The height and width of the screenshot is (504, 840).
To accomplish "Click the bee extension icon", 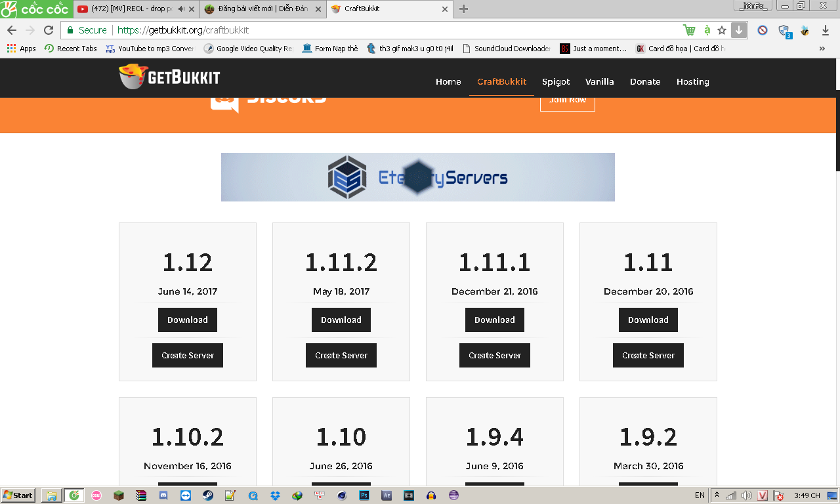I will coord(805,30).
